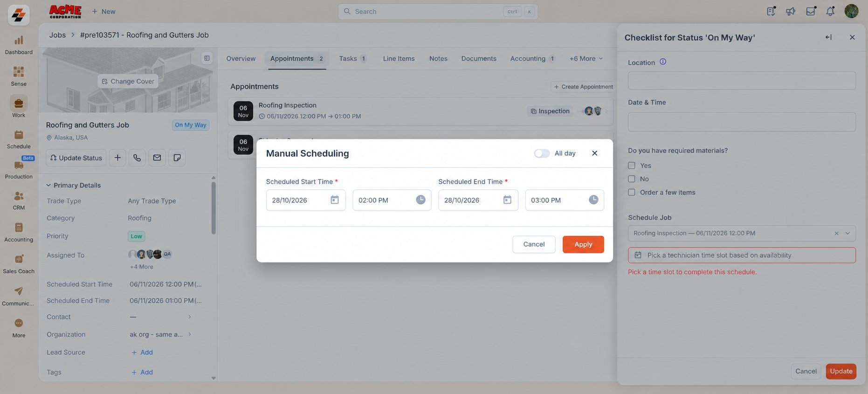The width and height of the screenshot is (868, 394).
Task: Open the start time clock picker
Action: click(x=420, y=200)
